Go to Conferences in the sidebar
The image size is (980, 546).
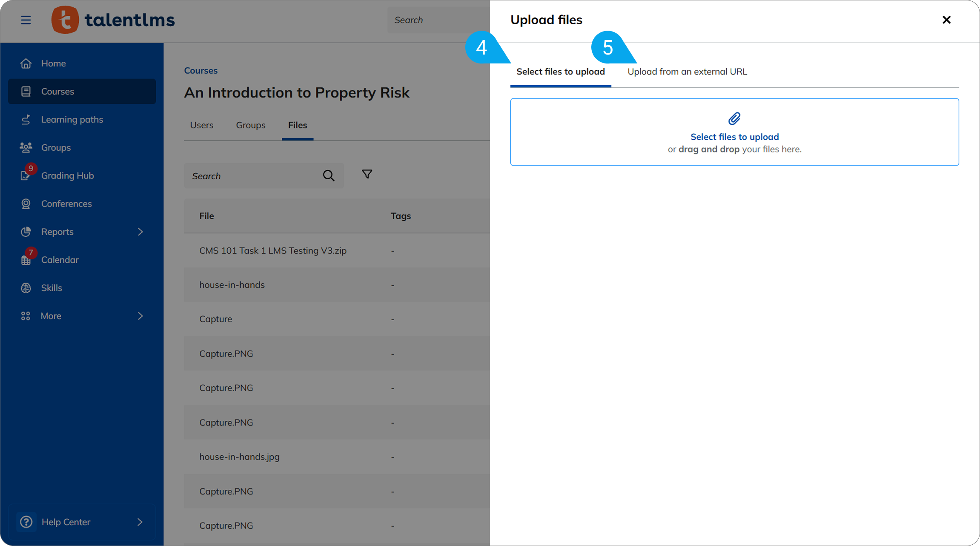point(66,204)
